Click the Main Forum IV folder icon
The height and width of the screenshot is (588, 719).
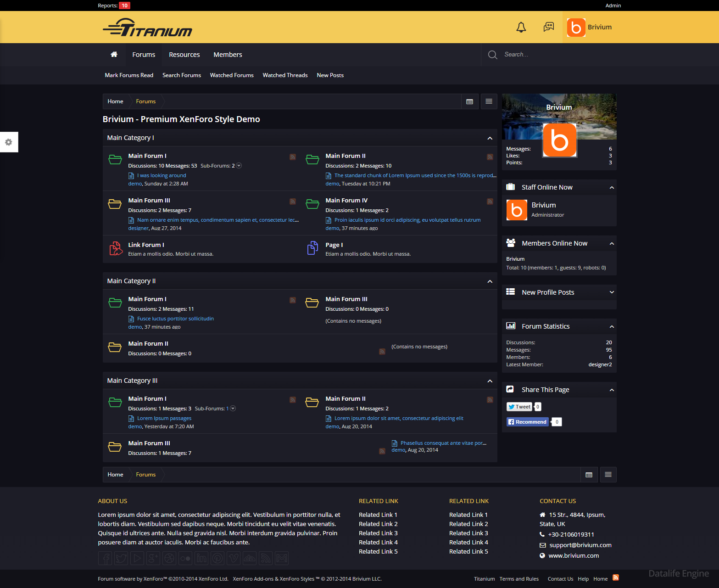click(312, 204)
